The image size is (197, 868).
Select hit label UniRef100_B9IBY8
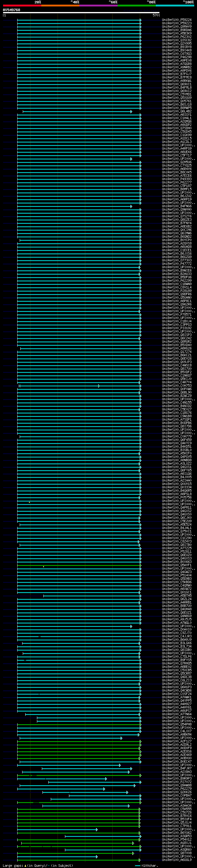coord(177,47)
